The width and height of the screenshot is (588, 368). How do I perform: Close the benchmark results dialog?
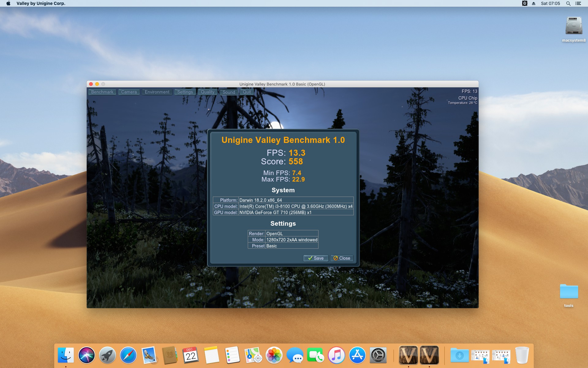point(342,258)
